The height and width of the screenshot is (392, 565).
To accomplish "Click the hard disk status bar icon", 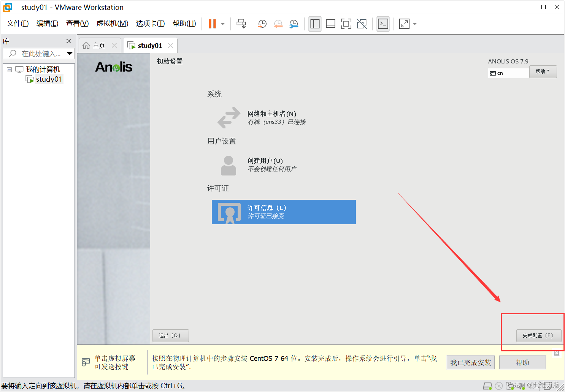I will [487, 386].
